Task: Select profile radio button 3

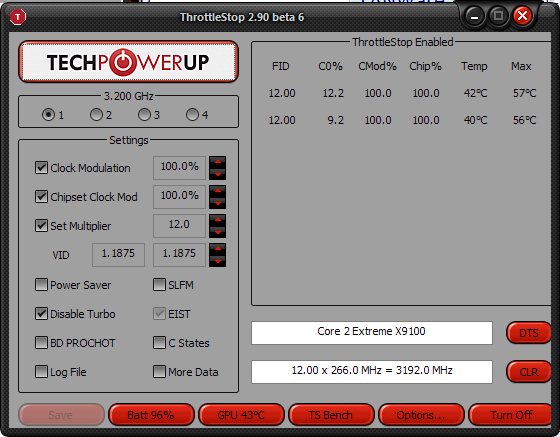Action: [x=144, y=115]
